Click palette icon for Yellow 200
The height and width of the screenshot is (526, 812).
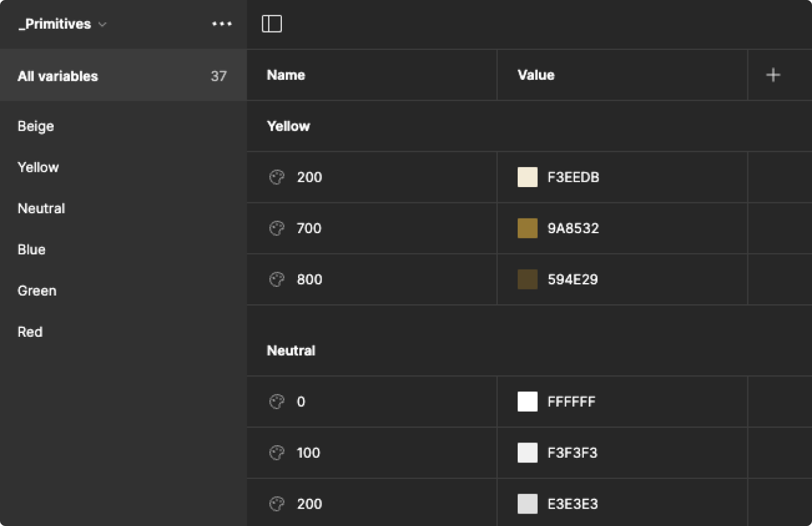(x=277, y=177)
